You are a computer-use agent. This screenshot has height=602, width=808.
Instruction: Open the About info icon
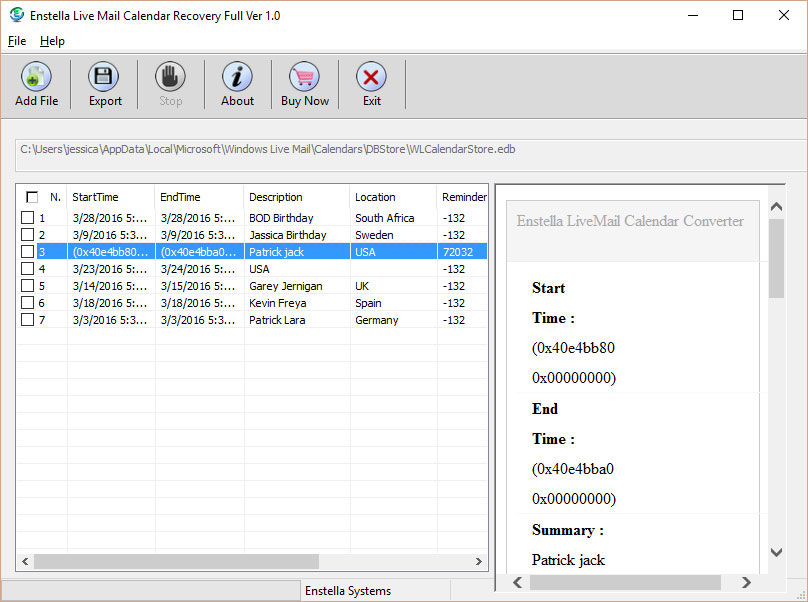[x=237, y=78]
